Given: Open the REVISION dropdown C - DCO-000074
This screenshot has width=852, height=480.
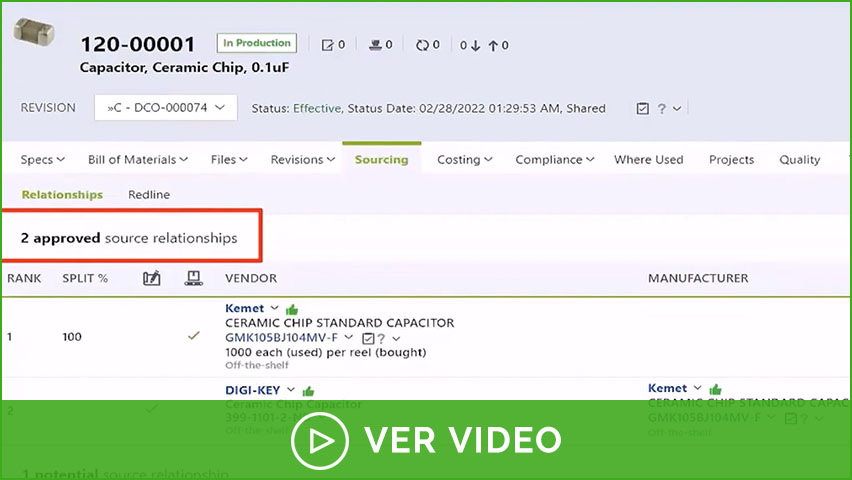Looking at the screenshot, I should (x=166, y=108).
